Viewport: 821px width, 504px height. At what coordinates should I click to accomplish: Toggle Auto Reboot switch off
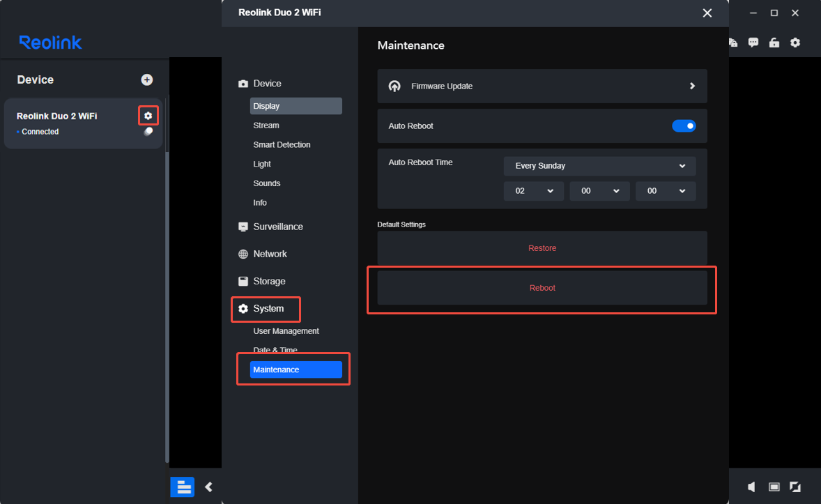pyautogui.click(x=684, y=125)
